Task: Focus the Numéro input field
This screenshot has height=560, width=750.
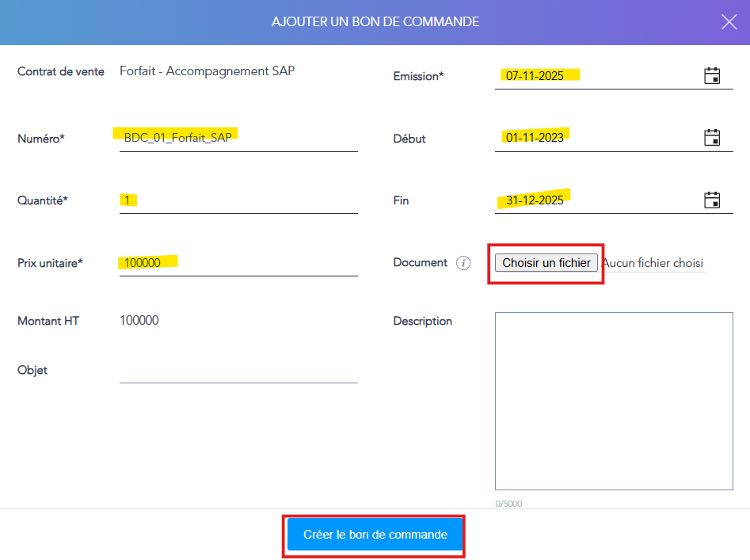Action: point(238,137)
